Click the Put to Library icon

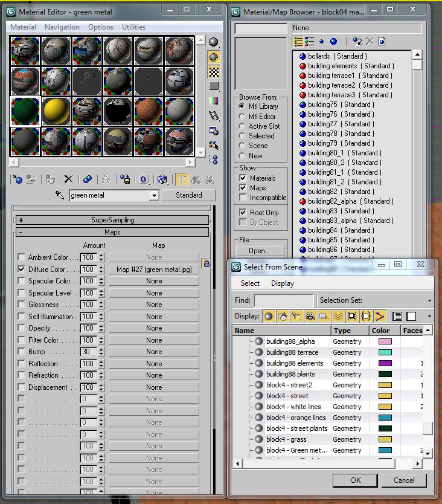click(125, 179)
